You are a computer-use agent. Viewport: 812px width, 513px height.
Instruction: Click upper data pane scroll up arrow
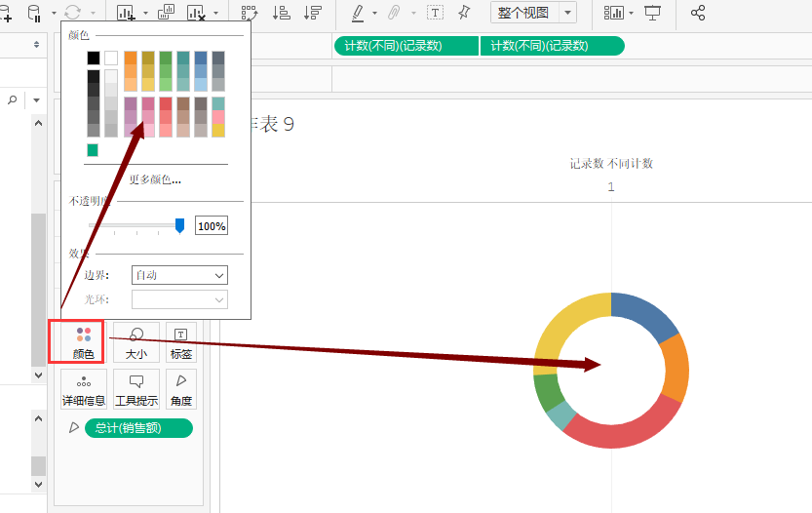pyautogui.click(x=38, y=123)
